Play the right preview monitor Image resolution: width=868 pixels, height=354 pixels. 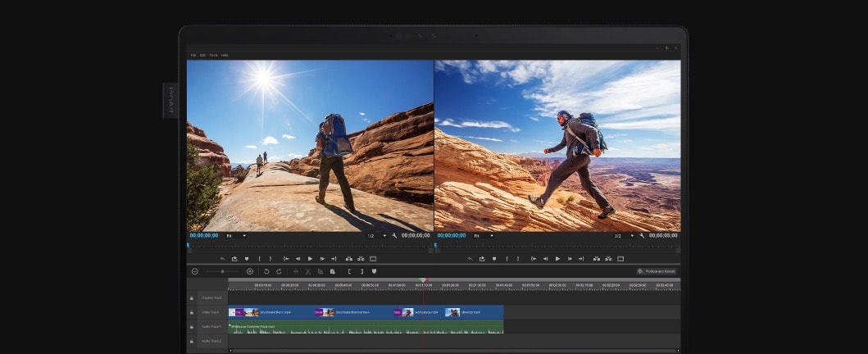557,259
